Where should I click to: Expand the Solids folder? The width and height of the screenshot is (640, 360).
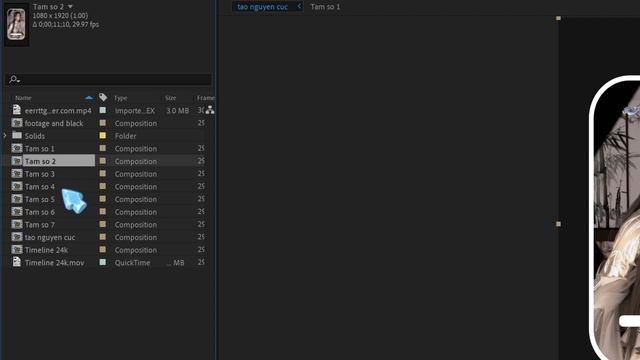coord(5,136)
